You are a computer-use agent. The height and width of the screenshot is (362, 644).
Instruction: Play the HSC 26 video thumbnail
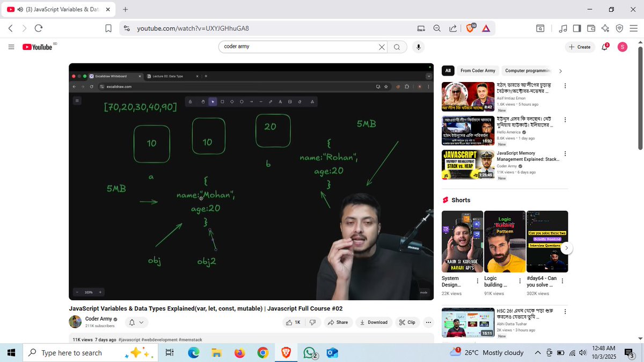(468, 322)
